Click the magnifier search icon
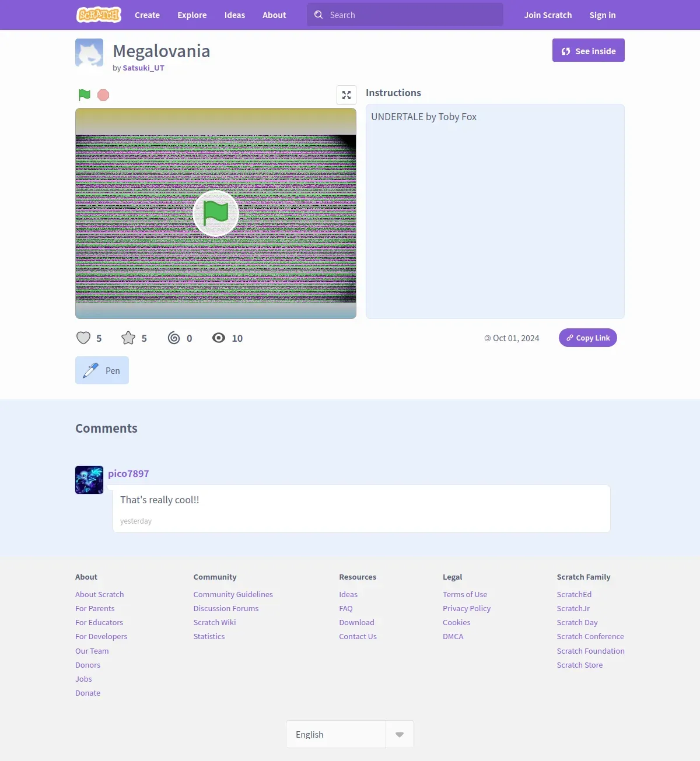700x761 pixels. [x=318, y=15]
